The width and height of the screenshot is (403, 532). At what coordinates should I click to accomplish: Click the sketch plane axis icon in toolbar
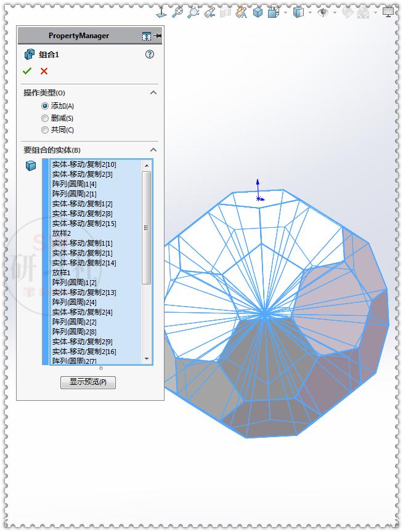coord(161,12)
